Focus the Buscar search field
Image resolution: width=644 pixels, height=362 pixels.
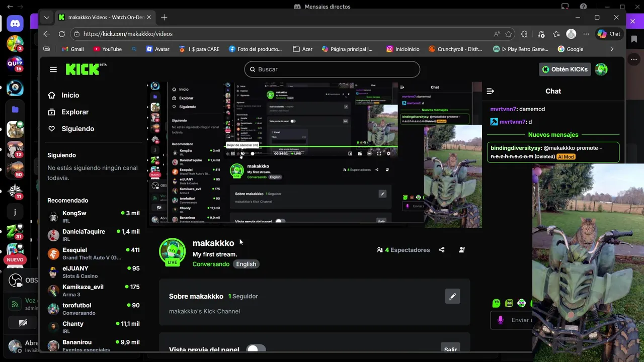[332, 69]
